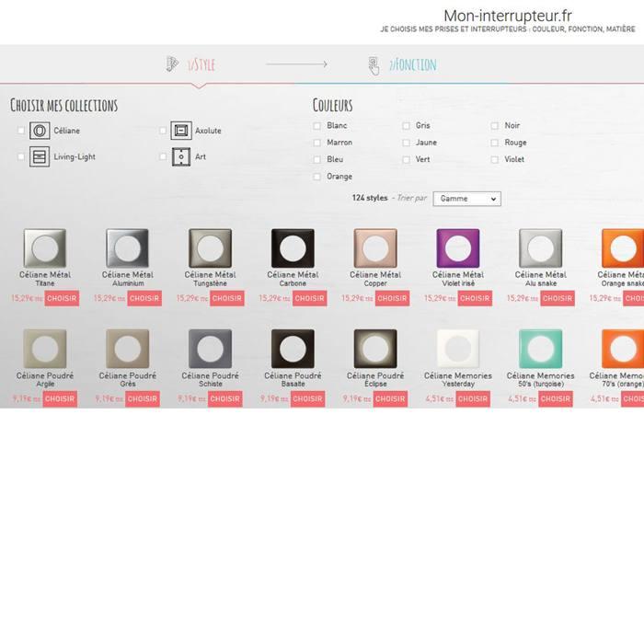
Task: Click CHOISIR for Céliane Poudré Schiste
Action: pos(225,398)
